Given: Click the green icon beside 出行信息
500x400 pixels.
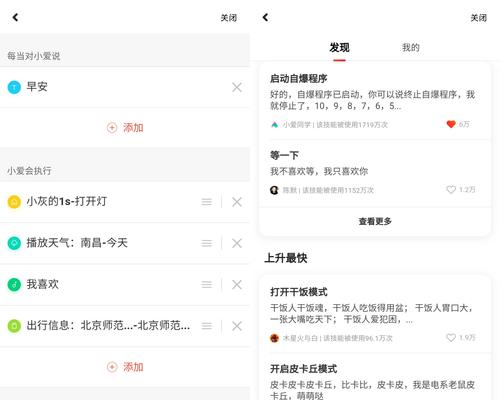Looking at the screenshot, I should click(14, 326).
